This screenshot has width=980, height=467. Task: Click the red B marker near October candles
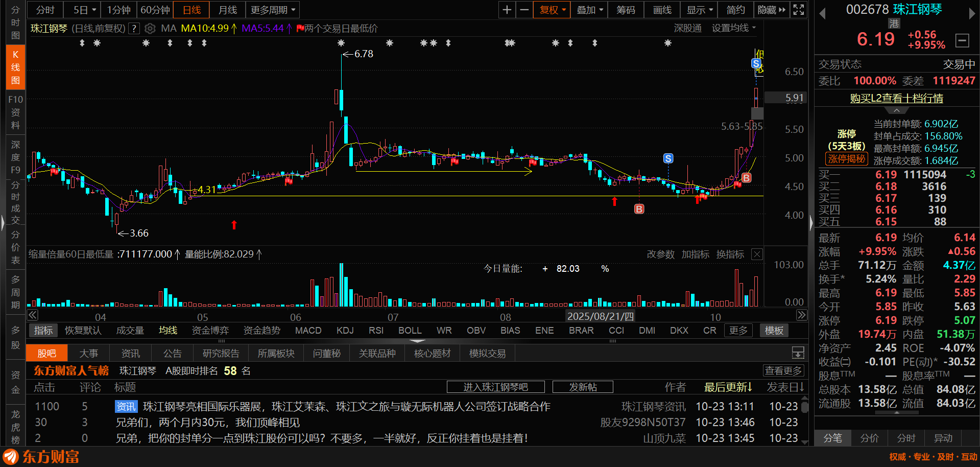747,178
